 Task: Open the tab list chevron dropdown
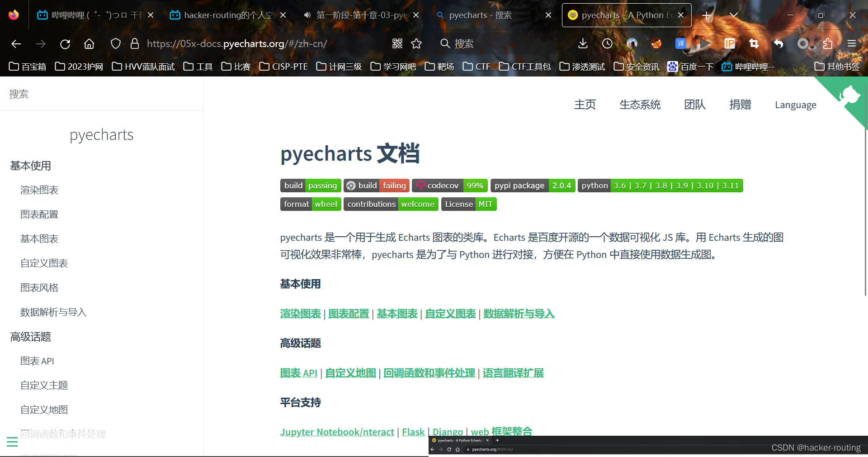[733, 15]
